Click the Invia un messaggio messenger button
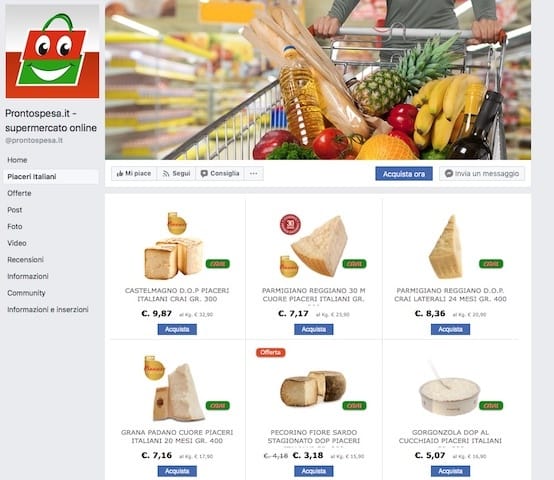 coord(482,174)
